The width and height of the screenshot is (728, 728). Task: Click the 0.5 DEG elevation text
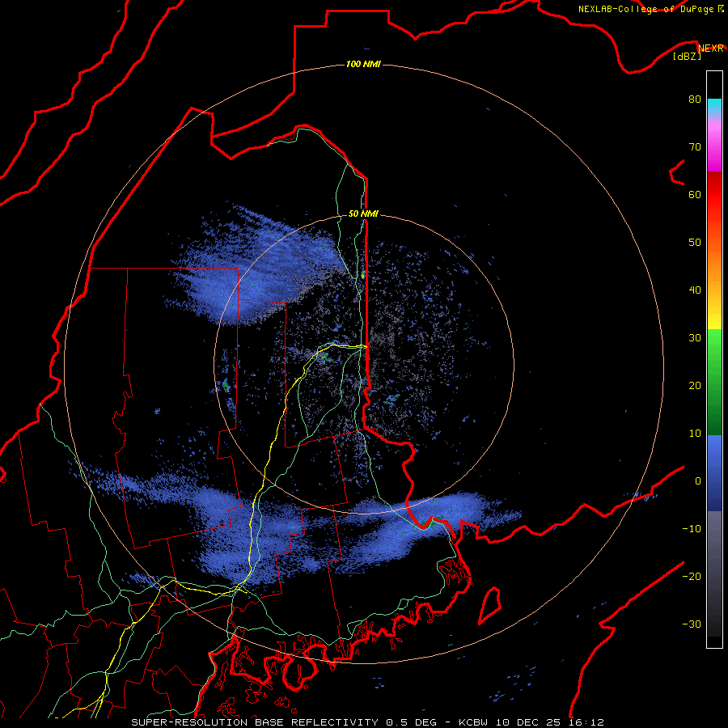click(x=412, y=722)
